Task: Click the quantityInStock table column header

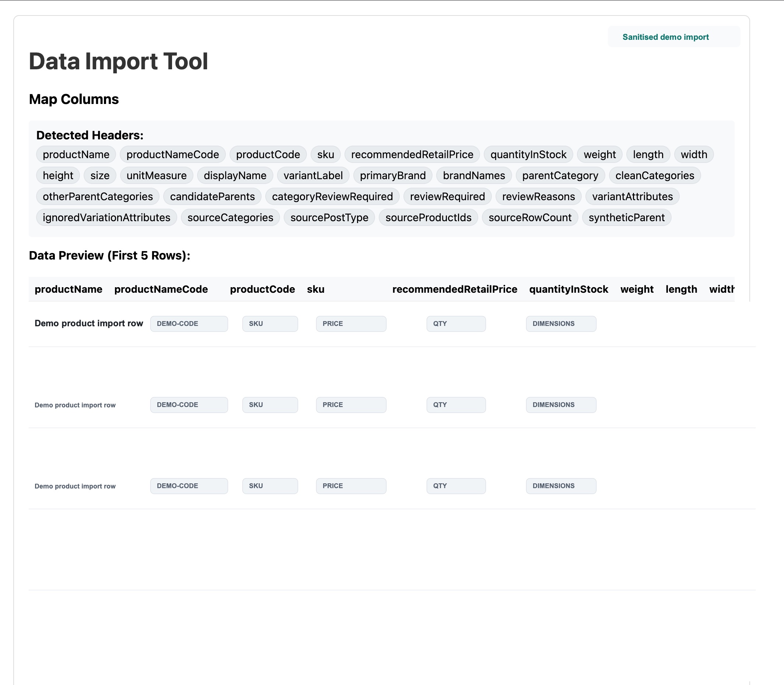Action: (568, 289)
